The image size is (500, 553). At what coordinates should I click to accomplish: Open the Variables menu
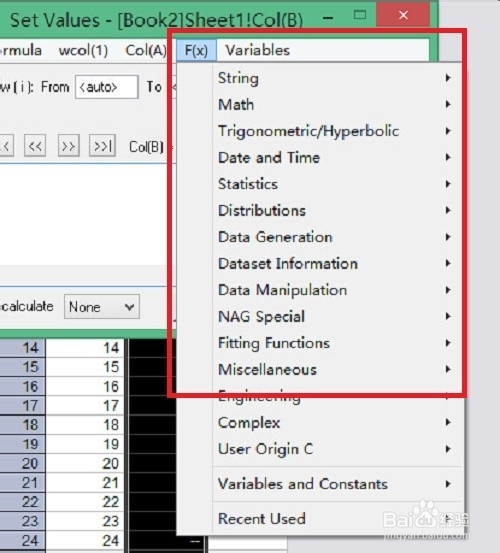click(x=257, y=50)
